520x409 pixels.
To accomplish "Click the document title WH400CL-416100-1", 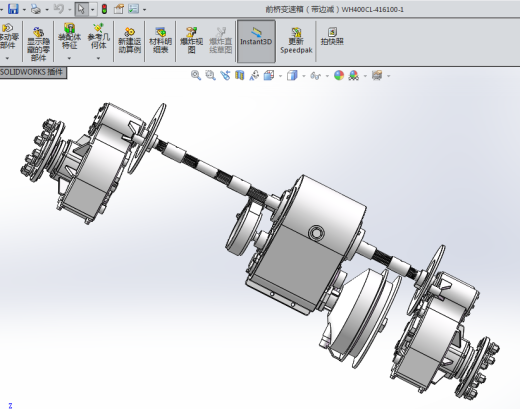I will point(373,10).
